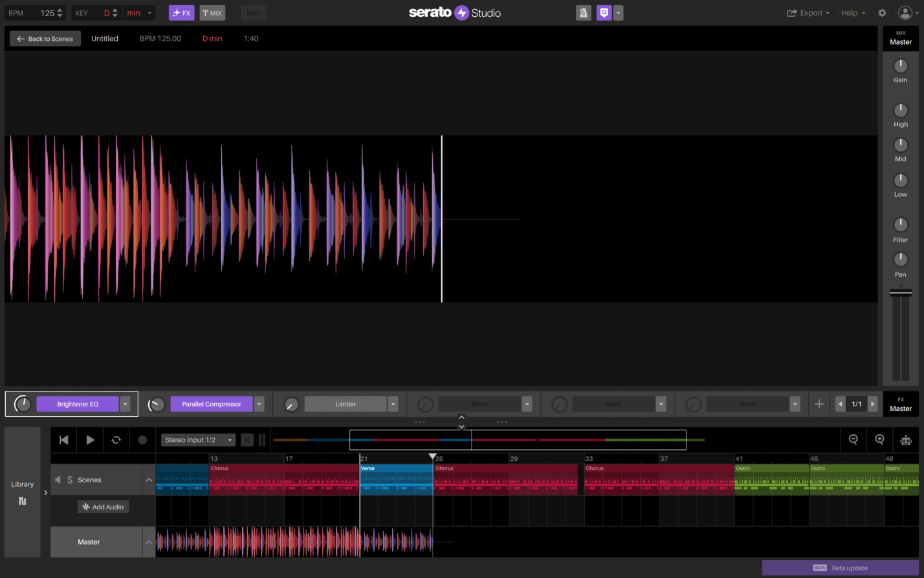Click the Add Audio button

103,506
